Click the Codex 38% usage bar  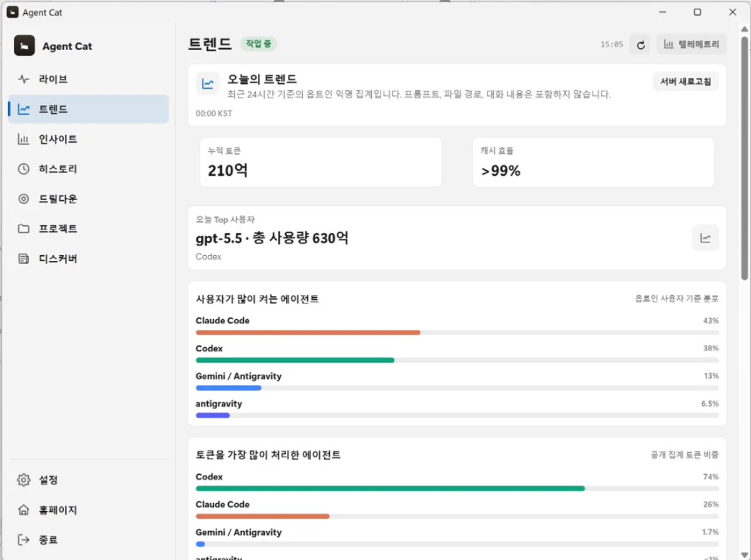click(457, 360)
